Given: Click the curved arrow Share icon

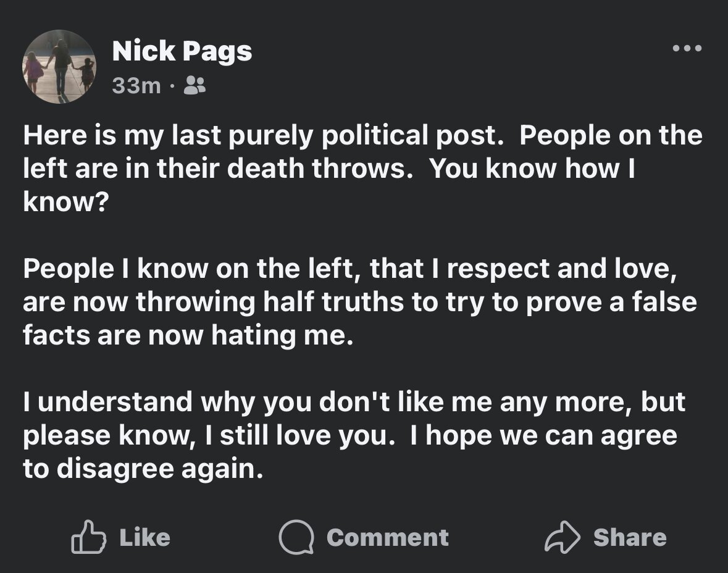Looking at the screenshot, I should click(561, 537).
